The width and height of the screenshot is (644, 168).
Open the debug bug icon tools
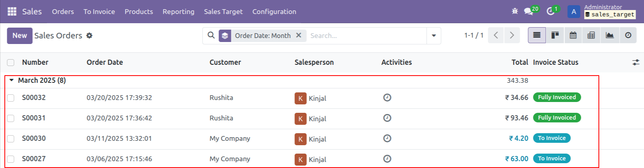(515, 11)
